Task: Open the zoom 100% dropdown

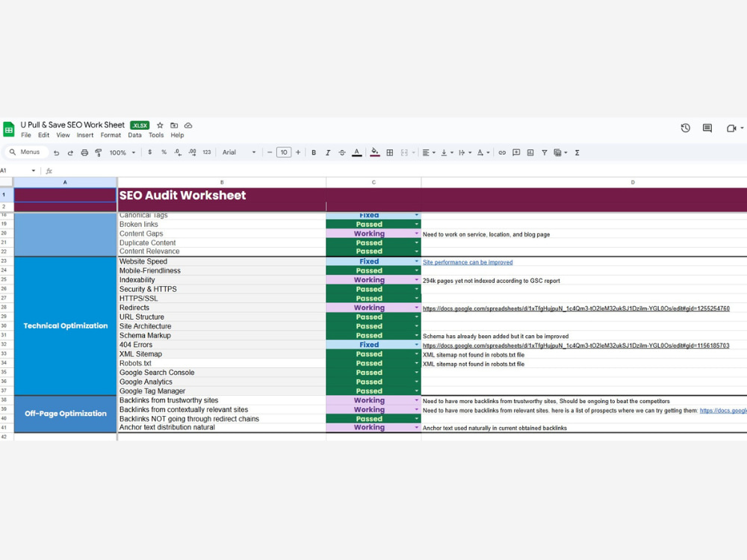Action: tap(123, 153)
